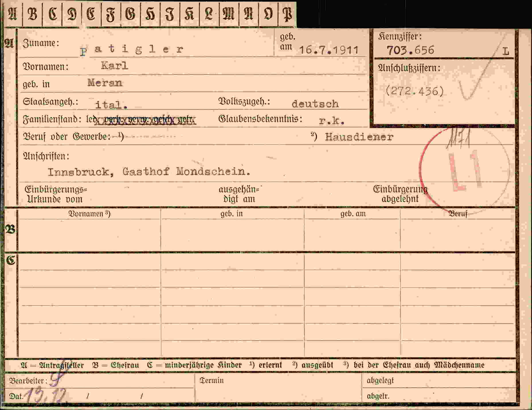Viewport: 532px width, 410px height.
Task: Click the letter L beside the Kennziffer
Action: pos(506,51)
